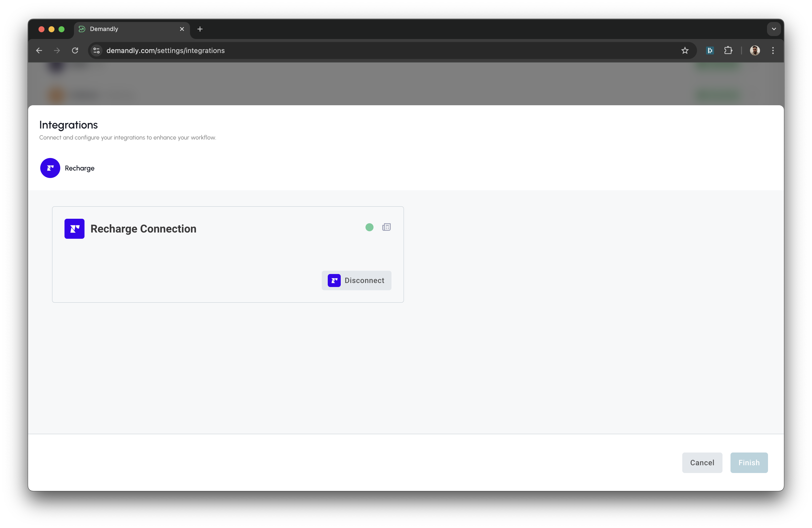812x528 pixels.
Task: Reload the page
Action: 75,50
